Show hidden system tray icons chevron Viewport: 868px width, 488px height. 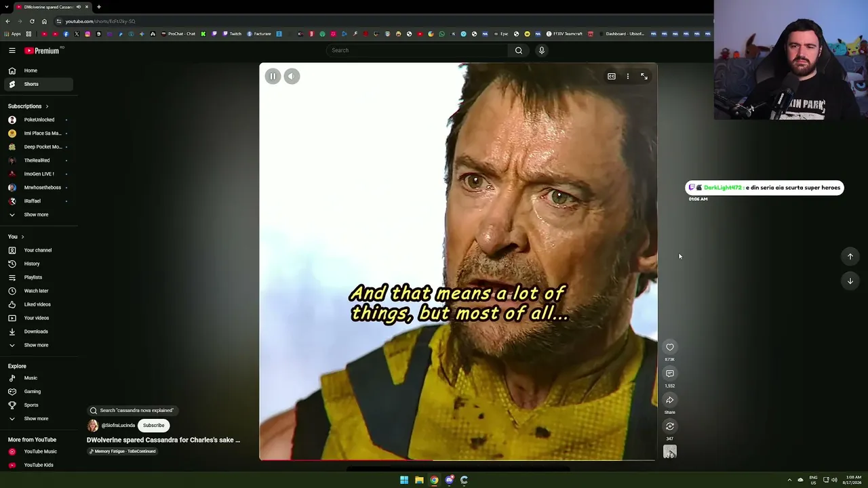coord(789,480)
